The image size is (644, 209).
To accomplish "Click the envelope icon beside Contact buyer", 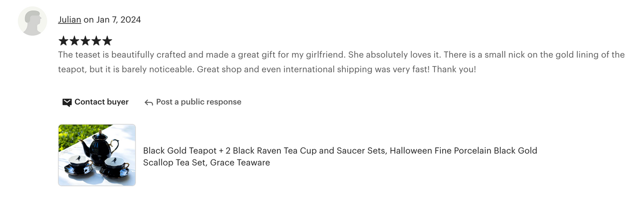I will [x=67, y=102].
